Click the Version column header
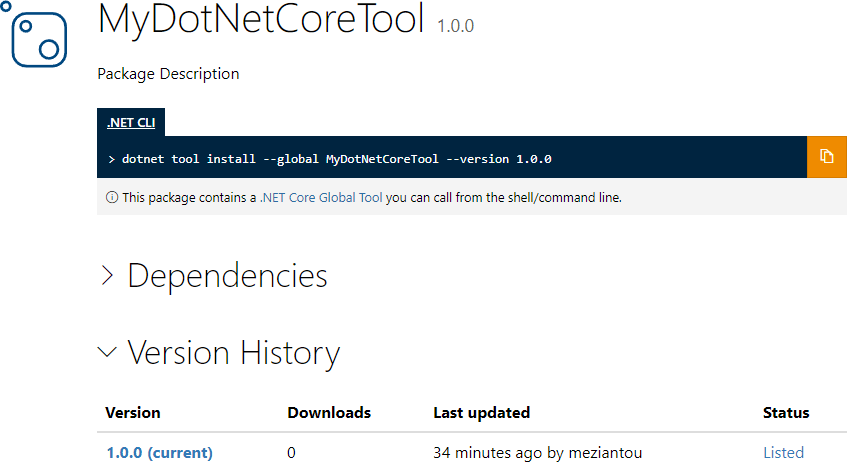The width and height of the screenshot is (847, 462). (x=133, y=412)
